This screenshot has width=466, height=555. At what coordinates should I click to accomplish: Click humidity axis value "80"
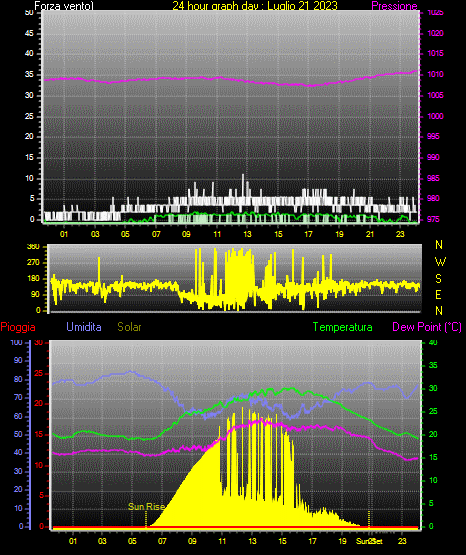pos(18,379)
